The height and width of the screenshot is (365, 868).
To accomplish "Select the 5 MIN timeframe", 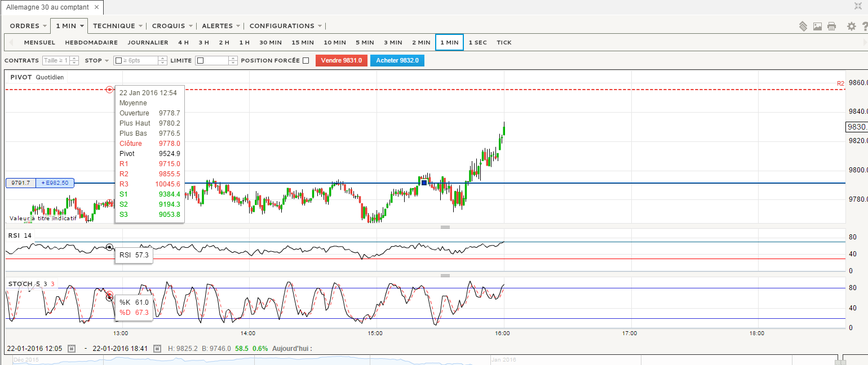I will pos(365,42).
